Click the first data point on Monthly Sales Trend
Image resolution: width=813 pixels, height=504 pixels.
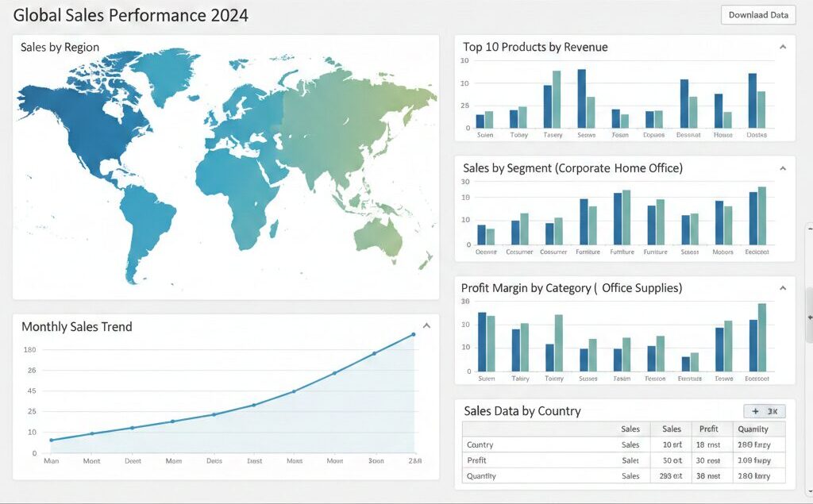tap(52, 440)
